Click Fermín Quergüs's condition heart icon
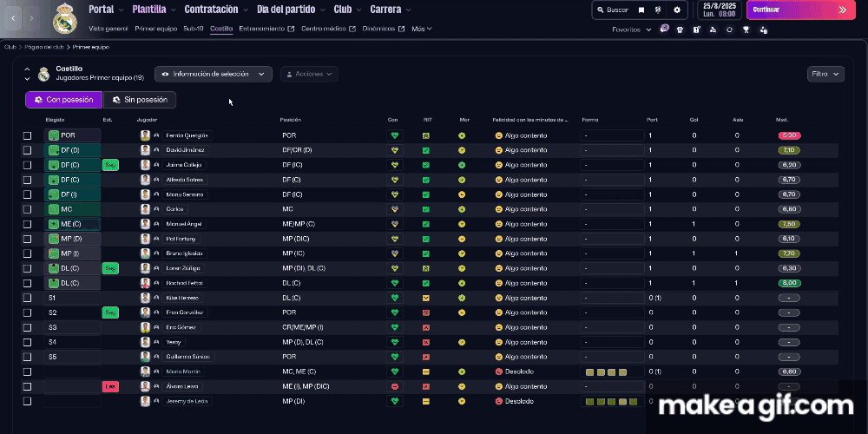This screenshot has width=868, height=434. pyautogui.click(x=394, y=135)
